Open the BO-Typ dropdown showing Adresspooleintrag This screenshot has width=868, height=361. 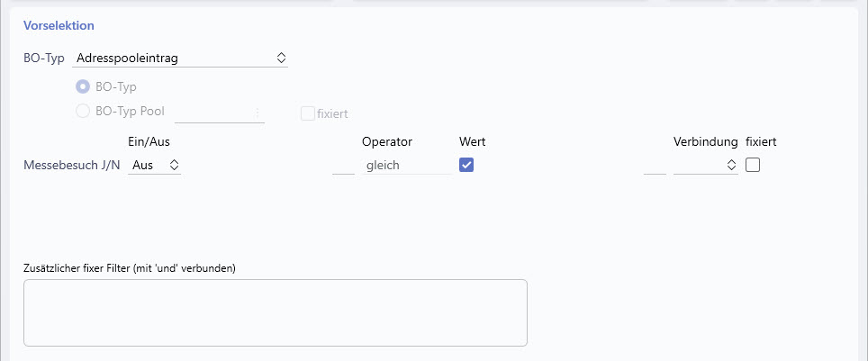[180, 59]
